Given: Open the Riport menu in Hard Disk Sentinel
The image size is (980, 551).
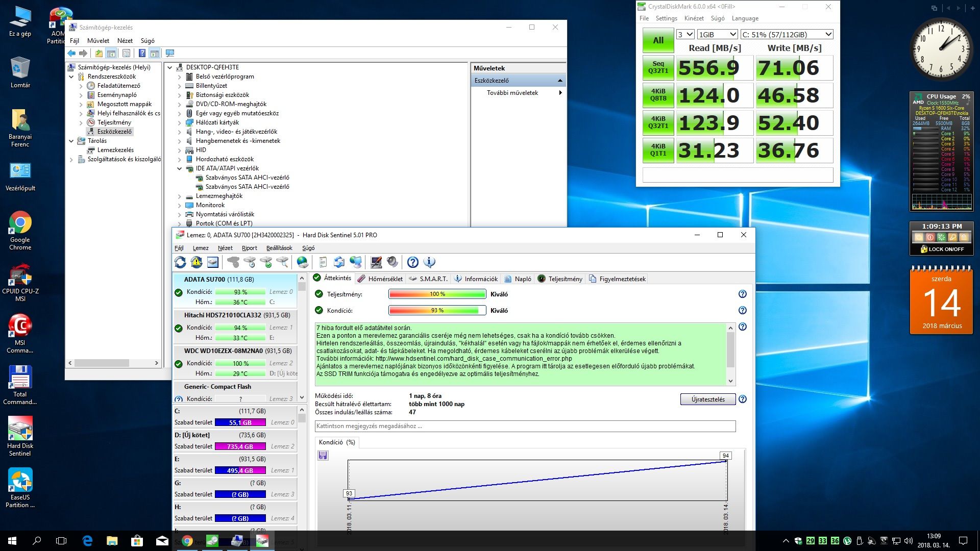Looking at the screenshot, I should [249, 248].
